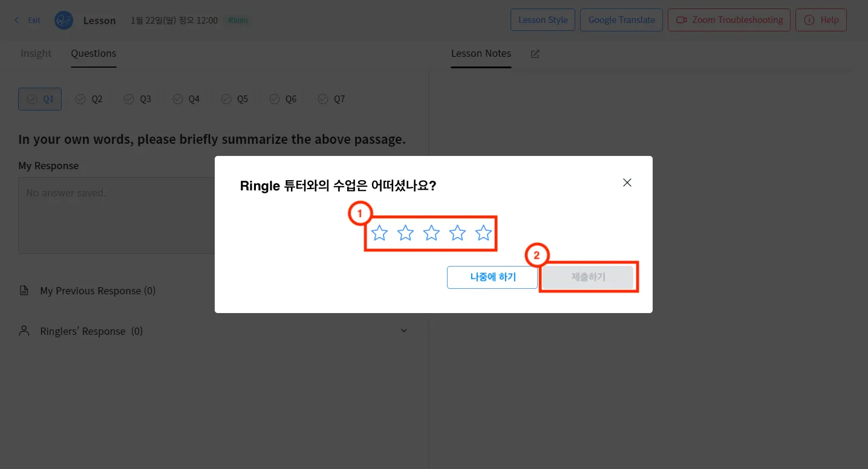Click the question text about summarizing the passage
The width and height of the screenshot is (868, 469).
(212, 140)
